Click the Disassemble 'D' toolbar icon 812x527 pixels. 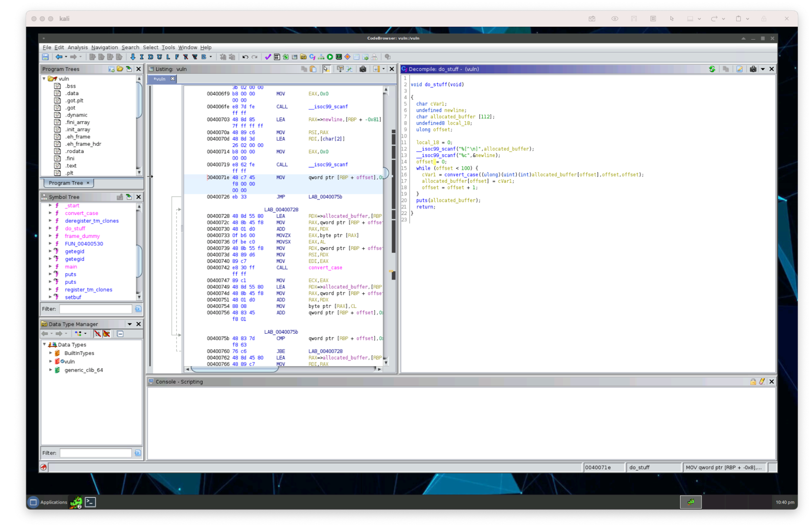click(150, 57)
